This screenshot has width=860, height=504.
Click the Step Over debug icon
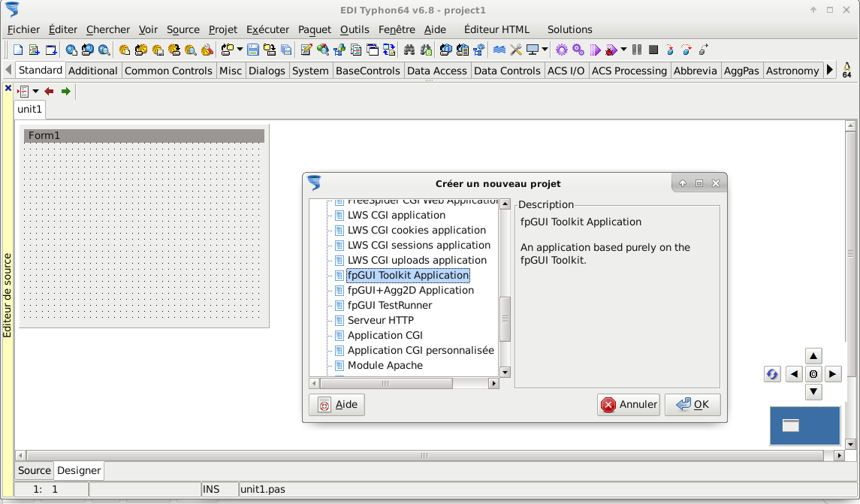[686, 50]
